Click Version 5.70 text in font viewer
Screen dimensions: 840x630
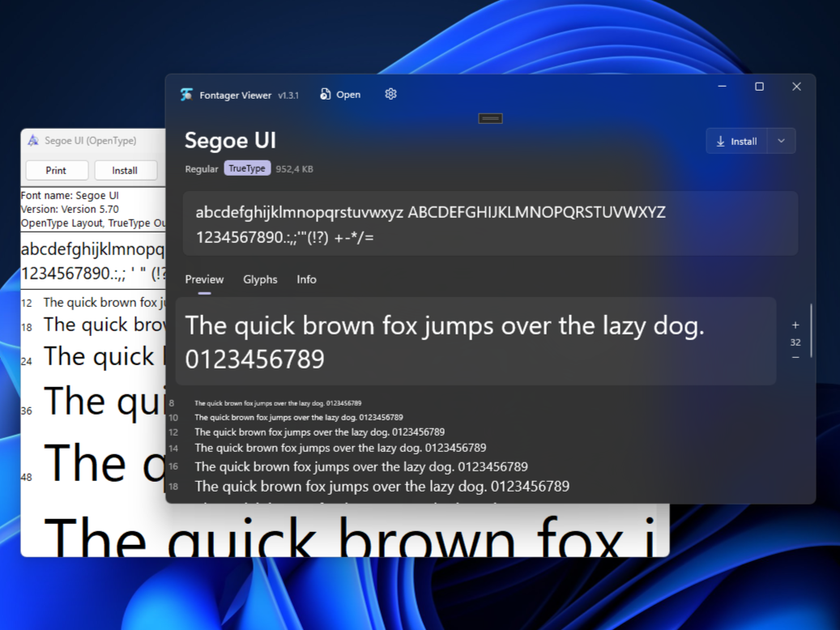[x=70, y=210]
